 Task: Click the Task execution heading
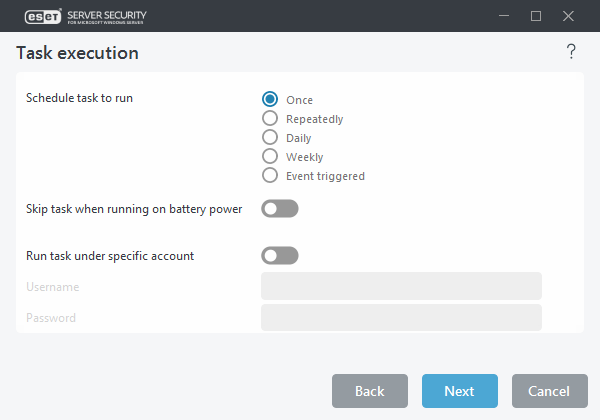tap(77, 53)
